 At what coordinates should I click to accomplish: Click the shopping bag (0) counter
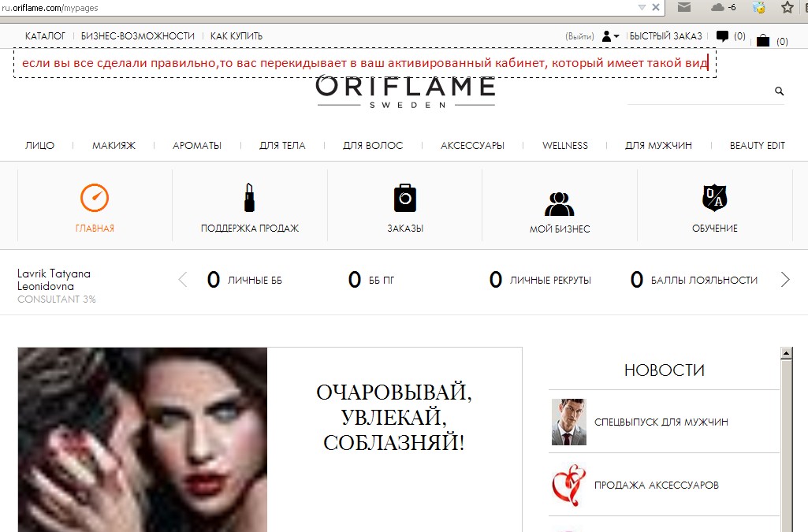(x=782, y=42)
